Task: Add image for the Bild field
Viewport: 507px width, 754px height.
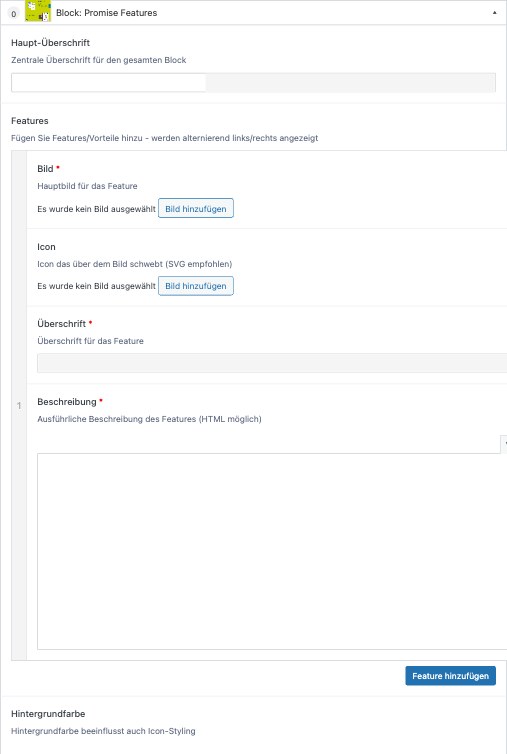Action: point(196,209)
